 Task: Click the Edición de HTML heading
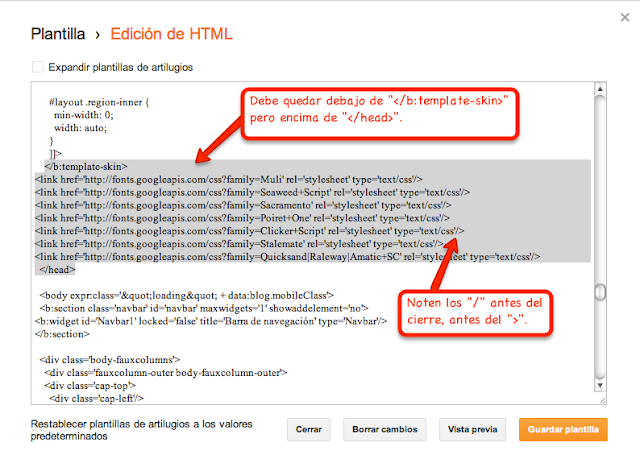point(171,34)
